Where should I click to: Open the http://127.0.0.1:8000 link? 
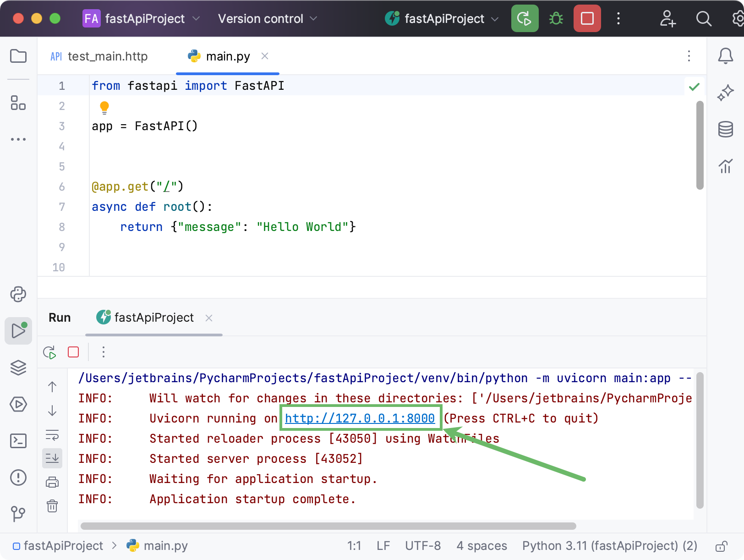point(360,418)
